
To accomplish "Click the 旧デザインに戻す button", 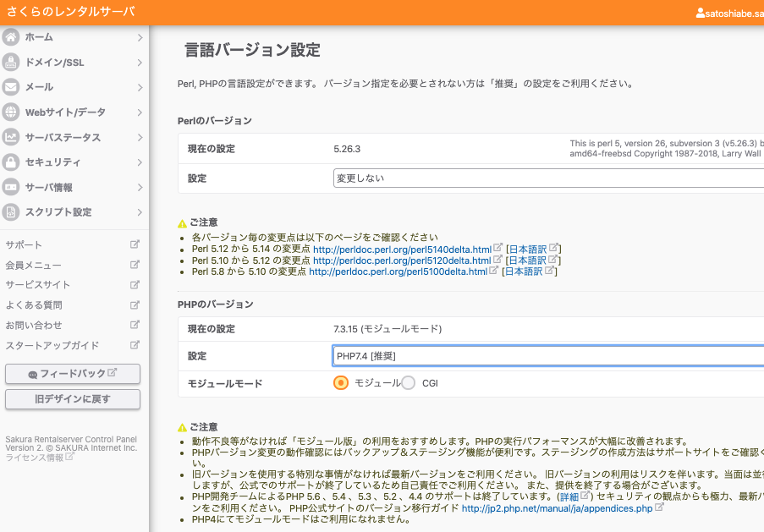I will tap(73, 398).
